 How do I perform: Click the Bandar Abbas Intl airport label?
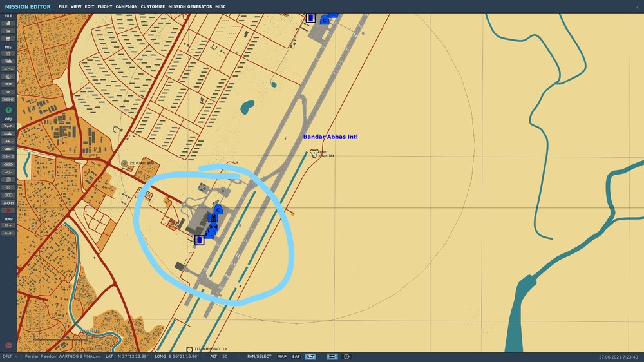(x=330, y=137)
